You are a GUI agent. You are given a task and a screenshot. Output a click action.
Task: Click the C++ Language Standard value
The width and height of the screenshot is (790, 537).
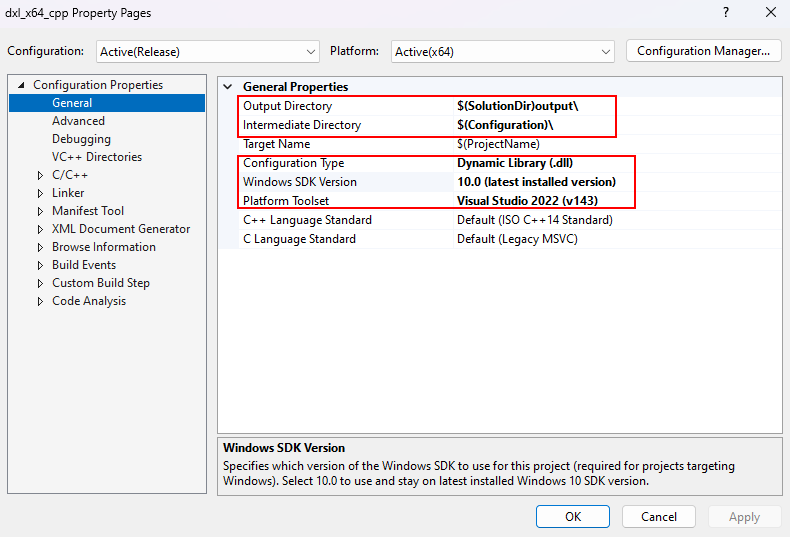535,220
